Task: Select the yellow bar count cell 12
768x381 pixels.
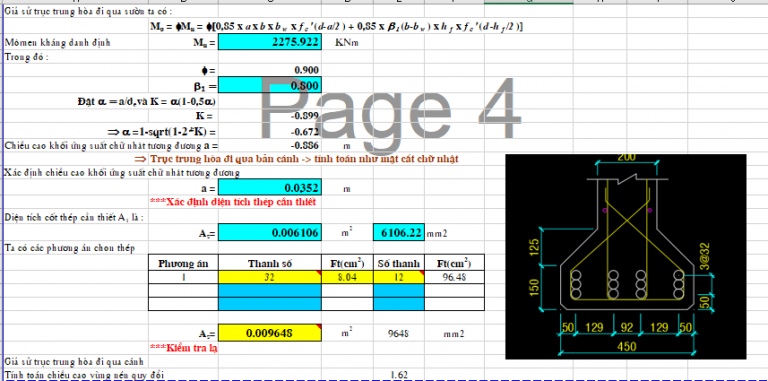Action: point(399,277)
